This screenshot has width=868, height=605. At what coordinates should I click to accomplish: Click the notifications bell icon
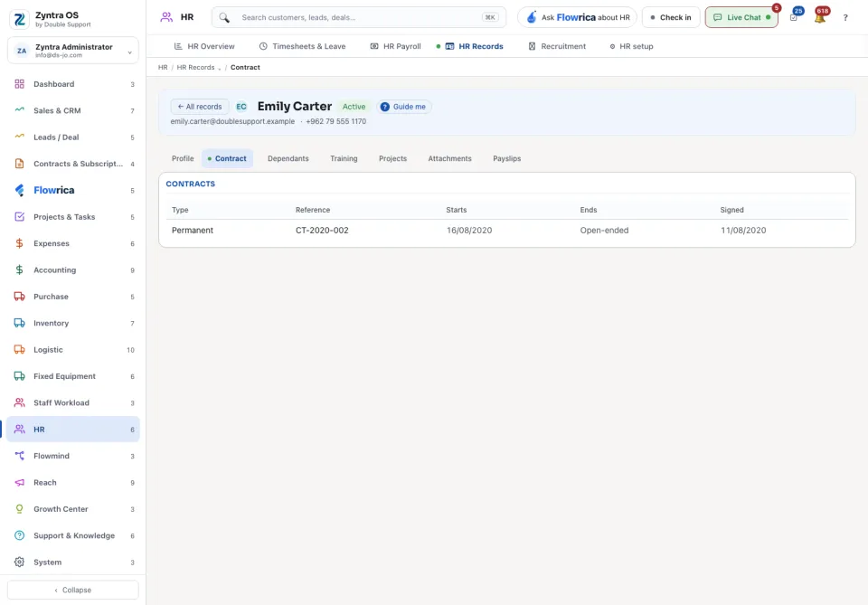820,17
